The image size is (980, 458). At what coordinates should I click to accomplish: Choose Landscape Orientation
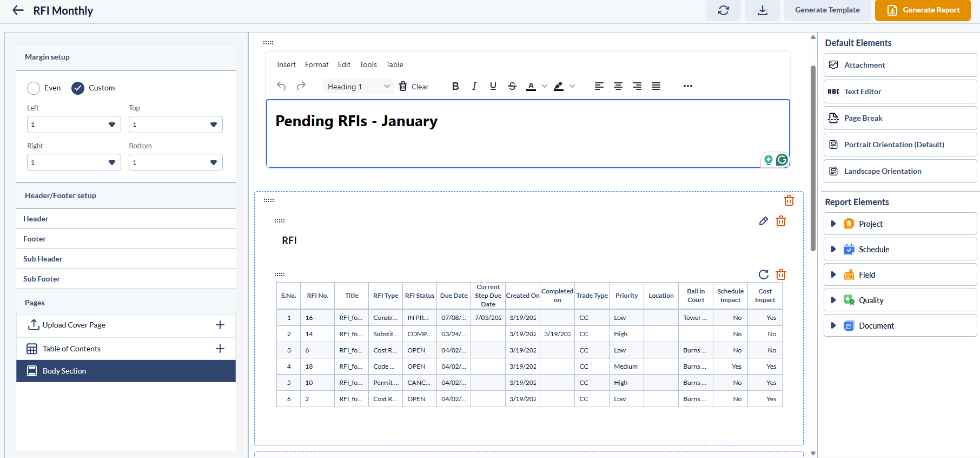tap(900, 171)
